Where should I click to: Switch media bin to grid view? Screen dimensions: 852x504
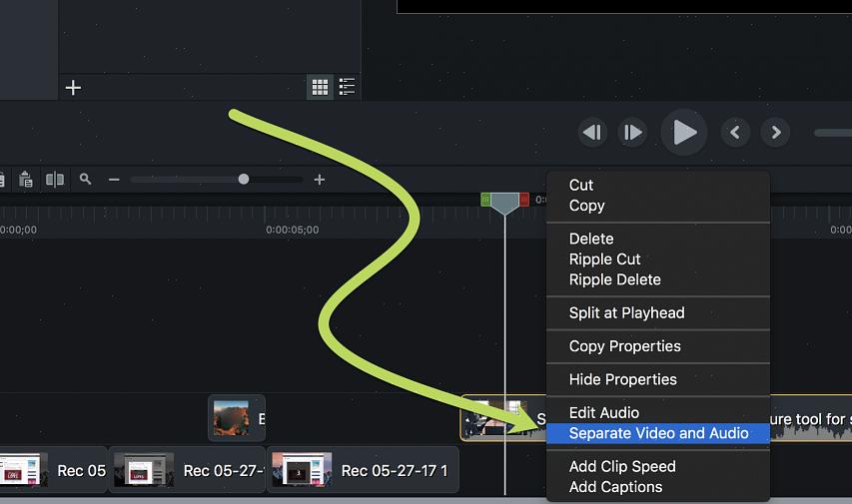(x=320, y=88)
